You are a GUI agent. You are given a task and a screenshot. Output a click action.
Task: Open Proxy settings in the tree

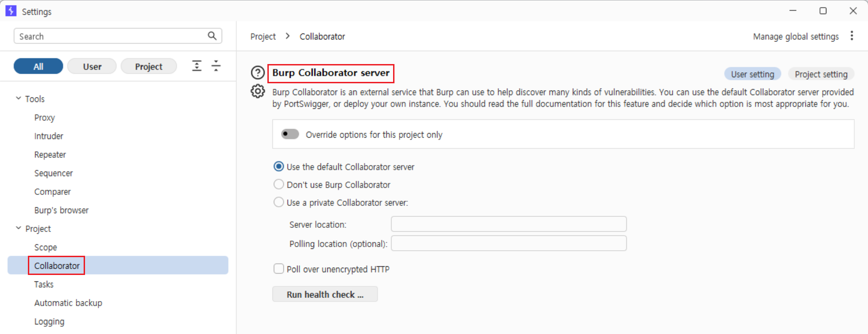(x=44, y=118)
